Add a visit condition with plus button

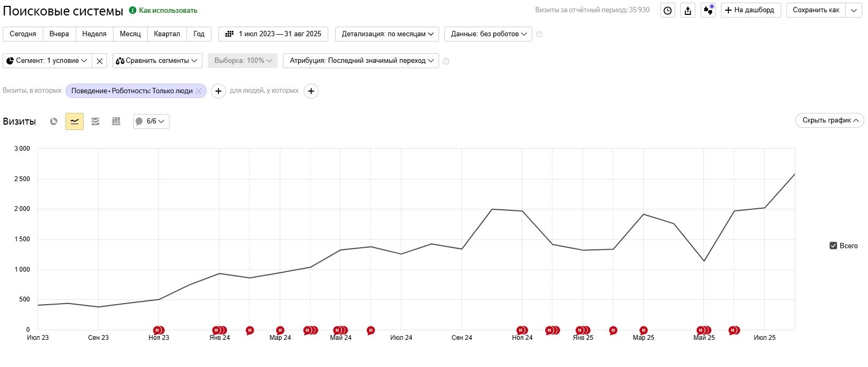(x=218, y=91)
